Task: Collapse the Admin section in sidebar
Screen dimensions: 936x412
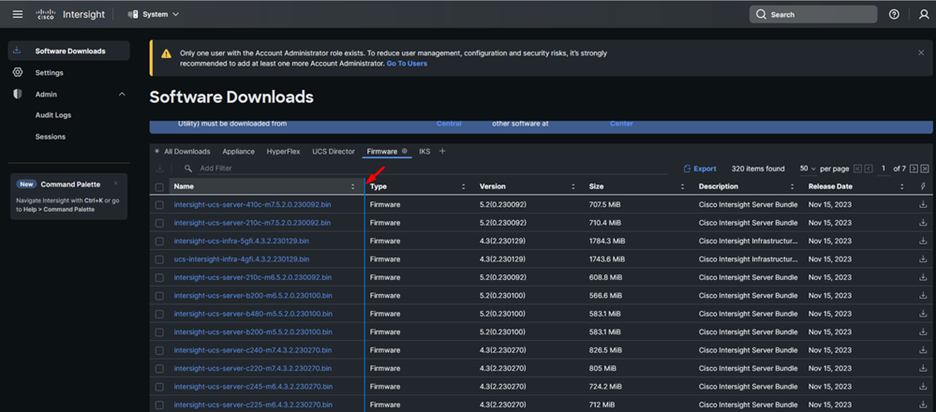Action: pyautogui.click(x=122, y=94)
